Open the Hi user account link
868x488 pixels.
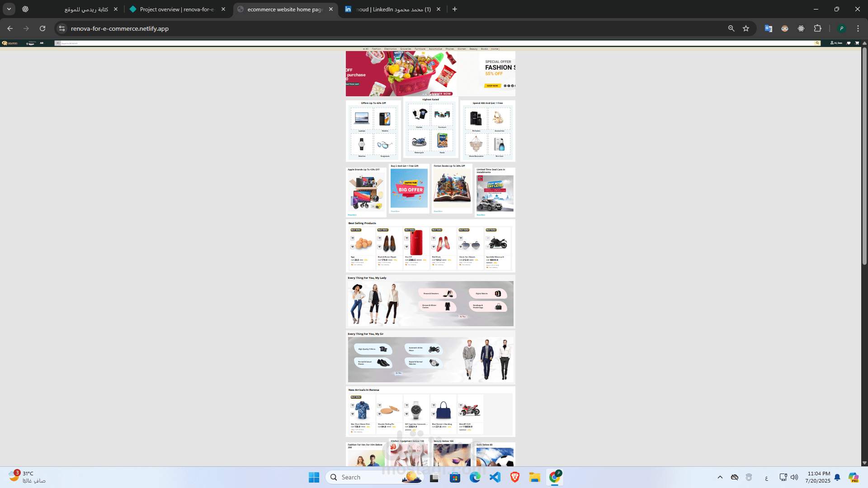tap(836, 43)
